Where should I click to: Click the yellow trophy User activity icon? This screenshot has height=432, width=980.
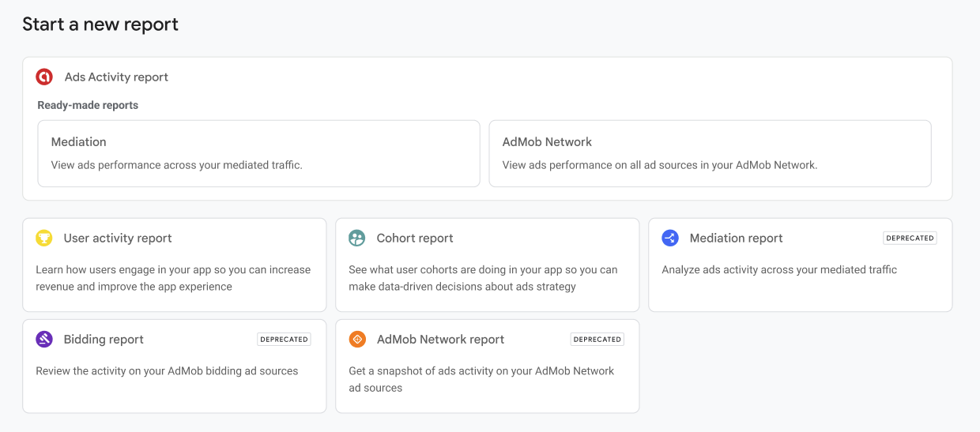(44, 238)
